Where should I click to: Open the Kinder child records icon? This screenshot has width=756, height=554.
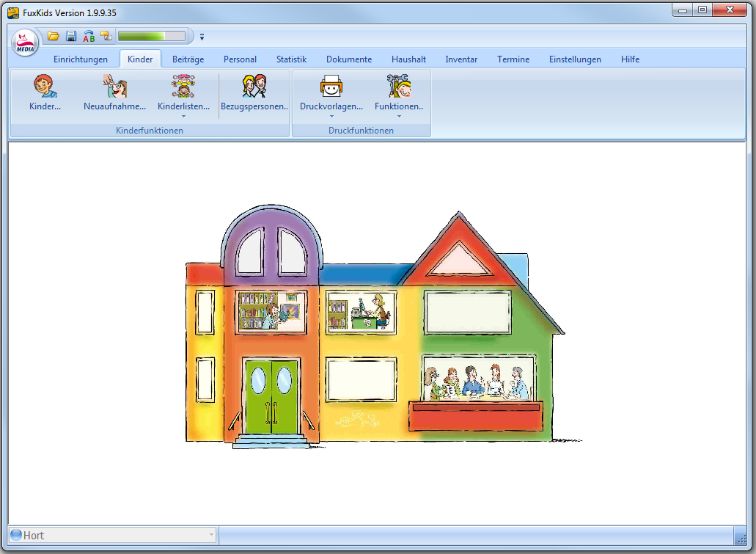(x=45, y=86)
